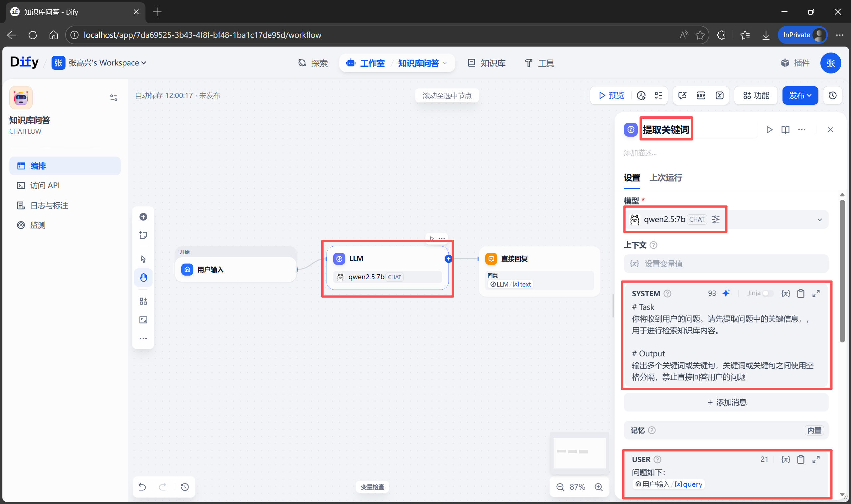
Task: Toggle the app sidebar collapse icon
Action: [113, 98]
